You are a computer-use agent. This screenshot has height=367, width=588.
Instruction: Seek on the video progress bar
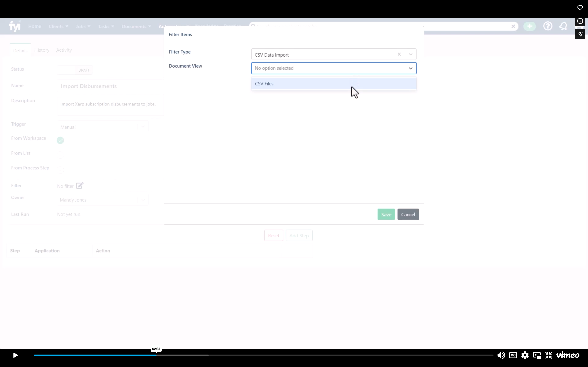point(264,355)
